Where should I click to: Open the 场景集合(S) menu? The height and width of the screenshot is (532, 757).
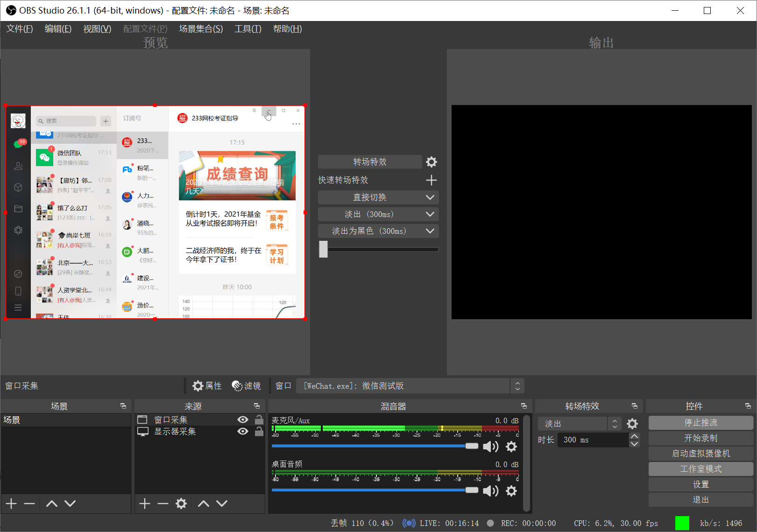pyautogui.click(x=201, y=29)
